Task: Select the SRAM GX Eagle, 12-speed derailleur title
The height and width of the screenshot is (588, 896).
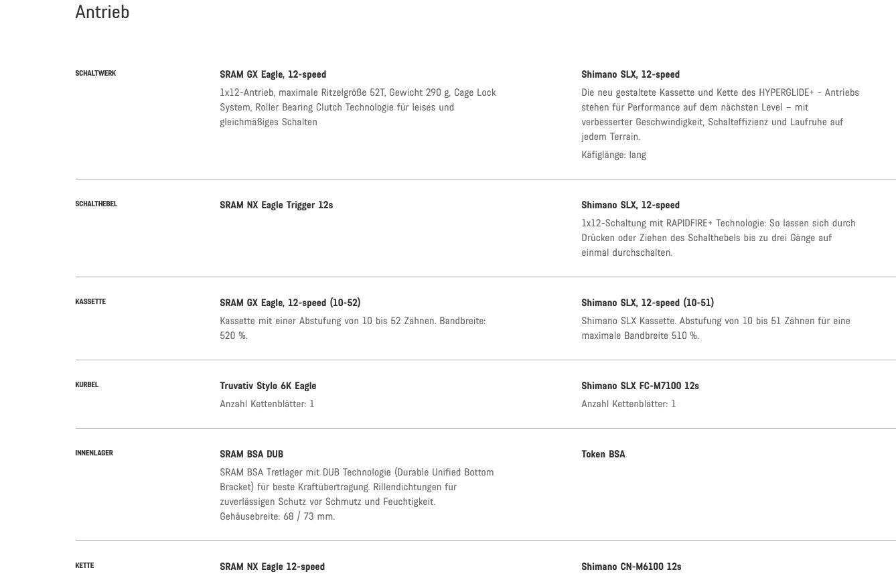Action: (273, 74)
